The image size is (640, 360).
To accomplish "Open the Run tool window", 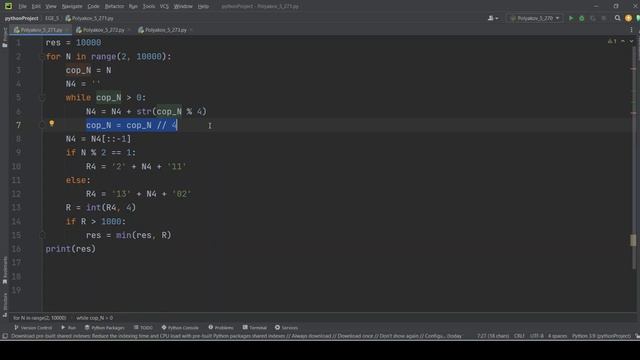I will click(x=69, y=328).
